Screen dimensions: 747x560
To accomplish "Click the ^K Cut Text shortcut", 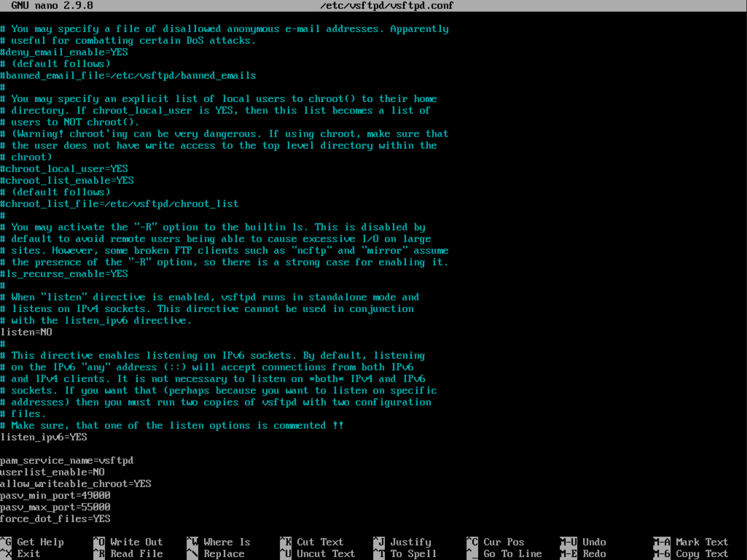I will tap(312, 542).
